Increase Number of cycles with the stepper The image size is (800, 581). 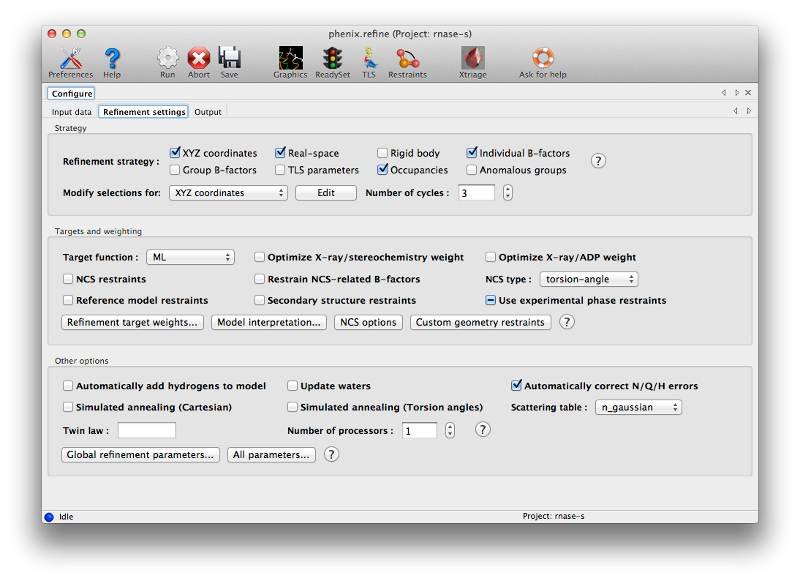tap(508, 189)
